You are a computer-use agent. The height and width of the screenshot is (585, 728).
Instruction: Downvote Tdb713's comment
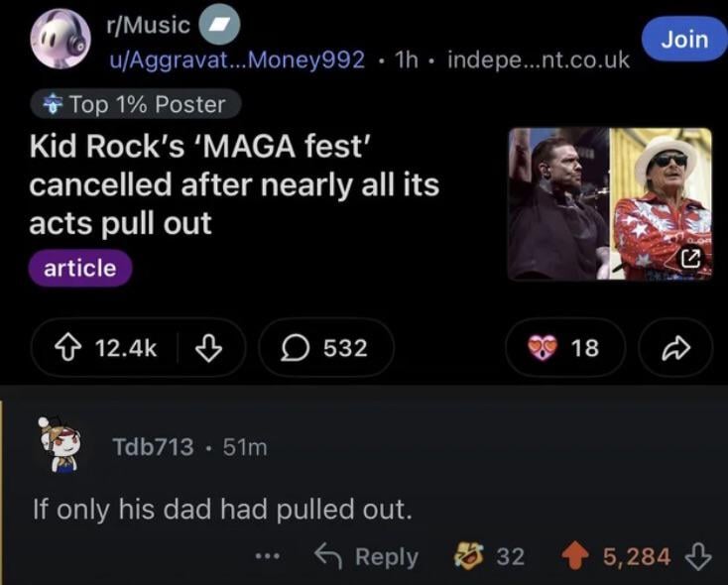[698, 556]
